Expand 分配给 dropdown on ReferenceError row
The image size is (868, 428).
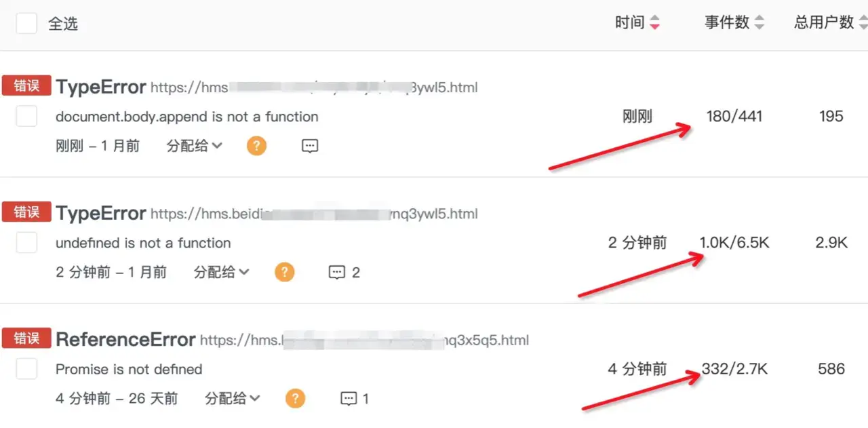(233, 399)
